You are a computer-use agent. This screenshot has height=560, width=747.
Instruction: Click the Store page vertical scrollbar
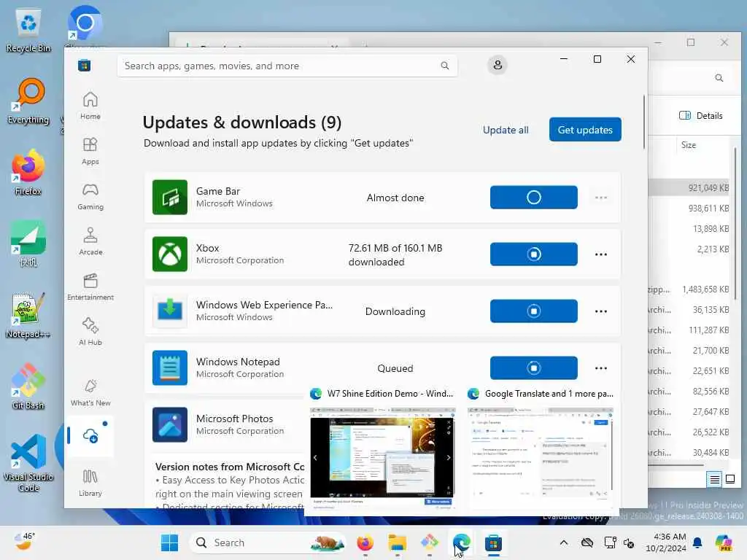tap(643, 122)
